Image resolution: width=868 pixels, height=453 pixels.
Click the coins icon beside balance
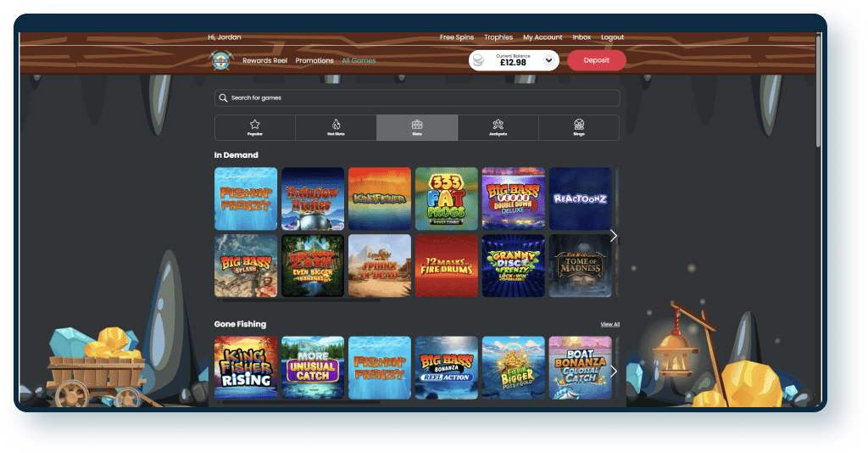click(480, 60)
